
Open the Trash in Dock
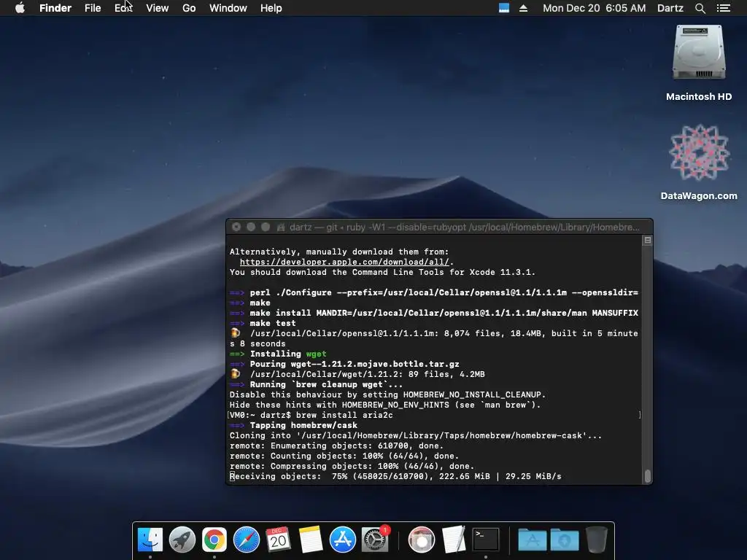[x=597, y=540]
